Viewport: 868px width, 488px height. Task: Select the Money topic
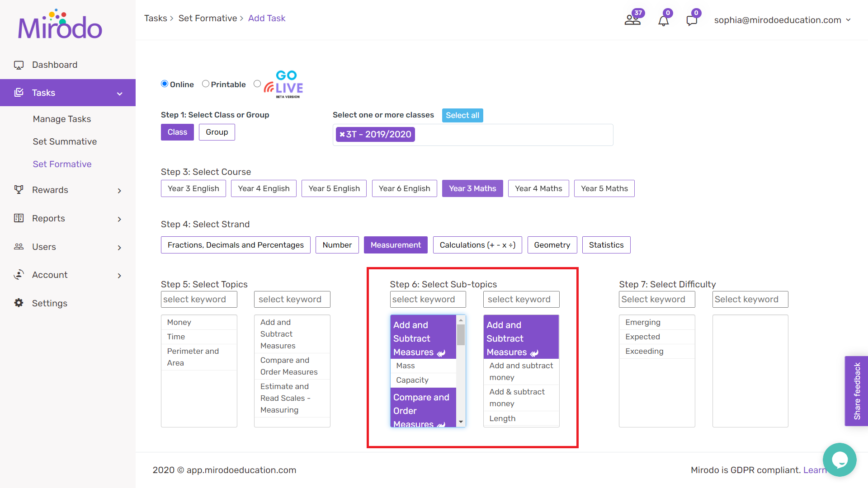(199, 322)
